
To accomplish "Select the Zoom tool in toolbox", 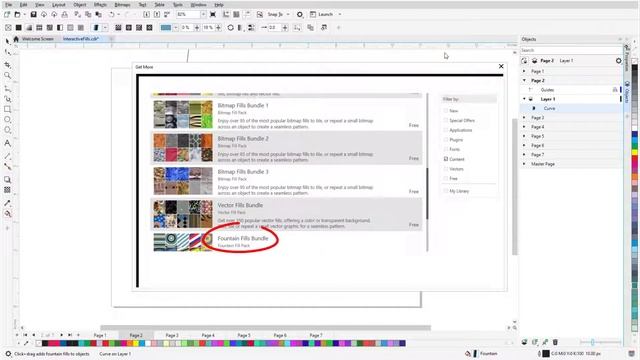I will pos(7,76).
